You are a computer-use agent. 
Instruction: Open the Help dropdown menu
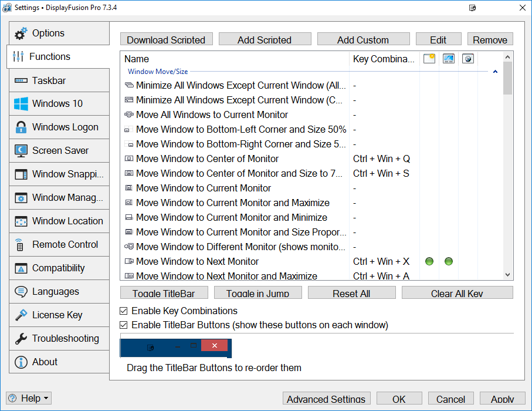(x=29, y=398)
